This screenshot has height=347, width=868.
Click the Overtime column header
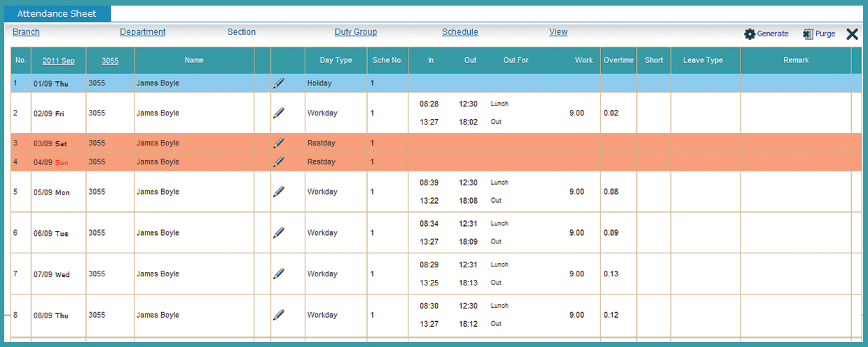point(619,60)
